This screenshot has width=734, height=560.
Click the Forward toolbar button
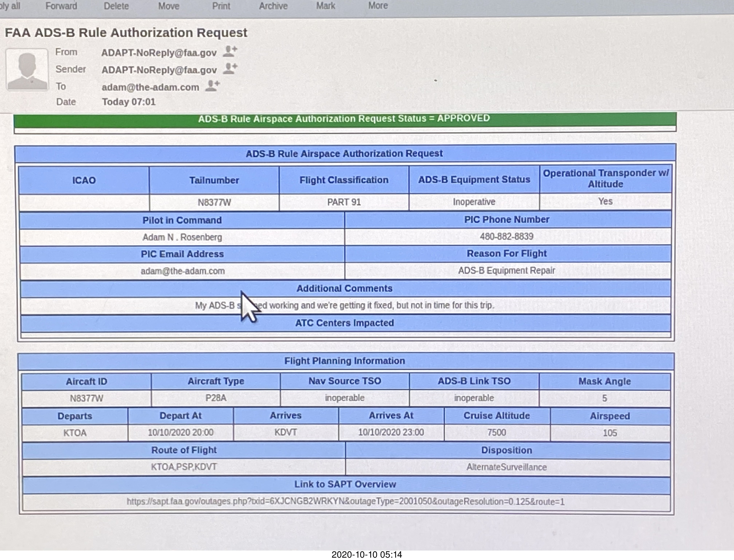pos(61,6)
